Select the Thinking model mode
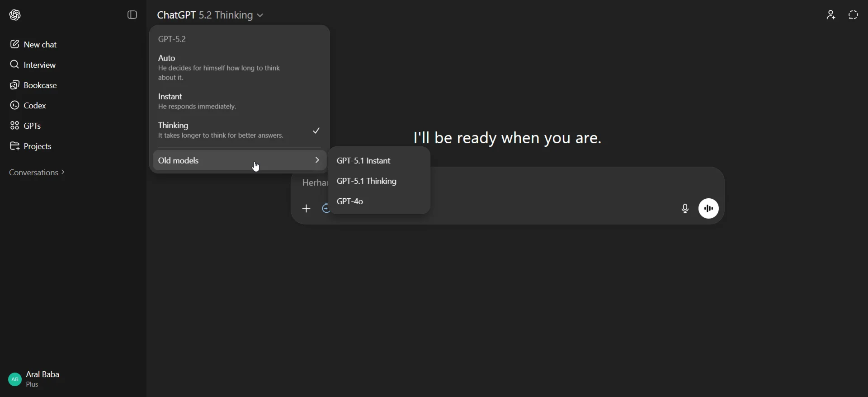Screen dimensions: 868x397 point(240,131)
